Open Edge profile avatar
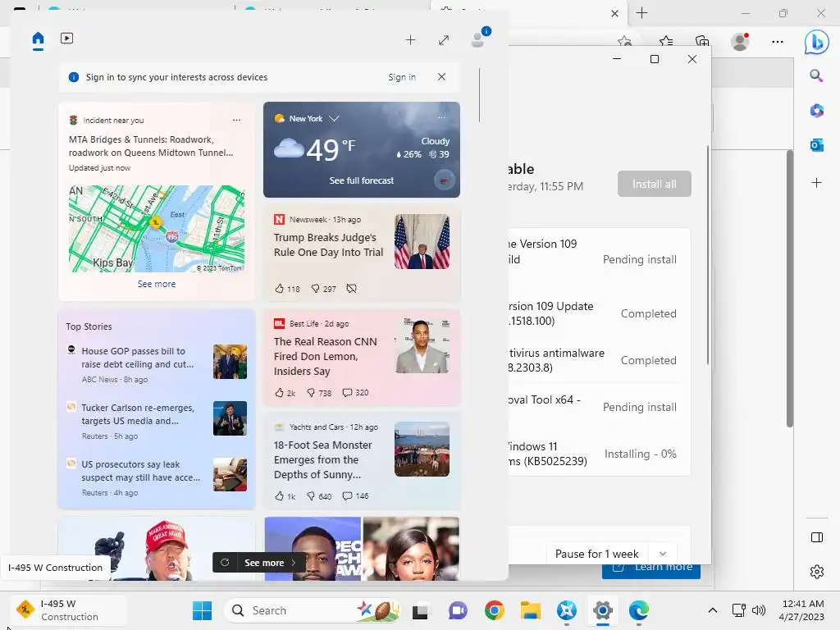840x630 pixels. click(x=740, y=41)
